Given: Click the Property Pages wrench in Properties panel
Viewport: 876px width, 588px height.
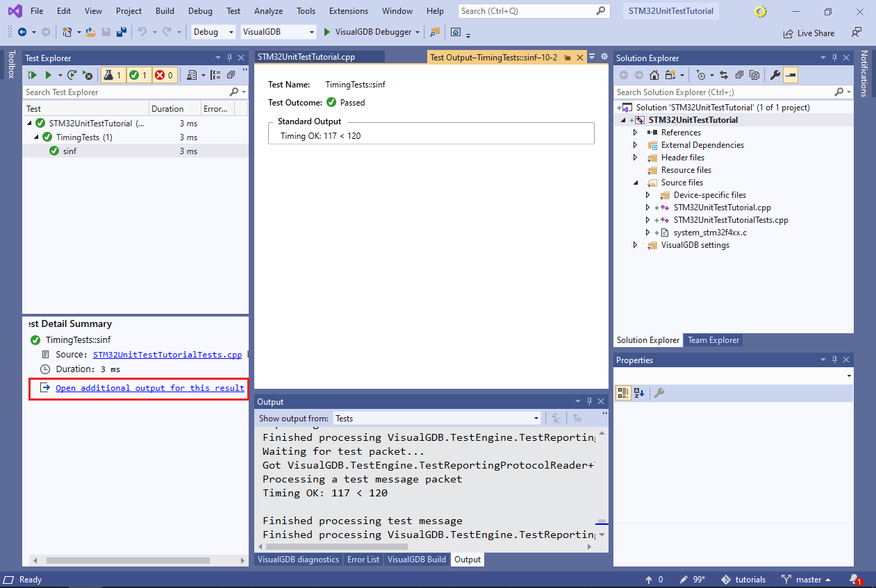Looking at the screenshot, I should click(659, 393).
